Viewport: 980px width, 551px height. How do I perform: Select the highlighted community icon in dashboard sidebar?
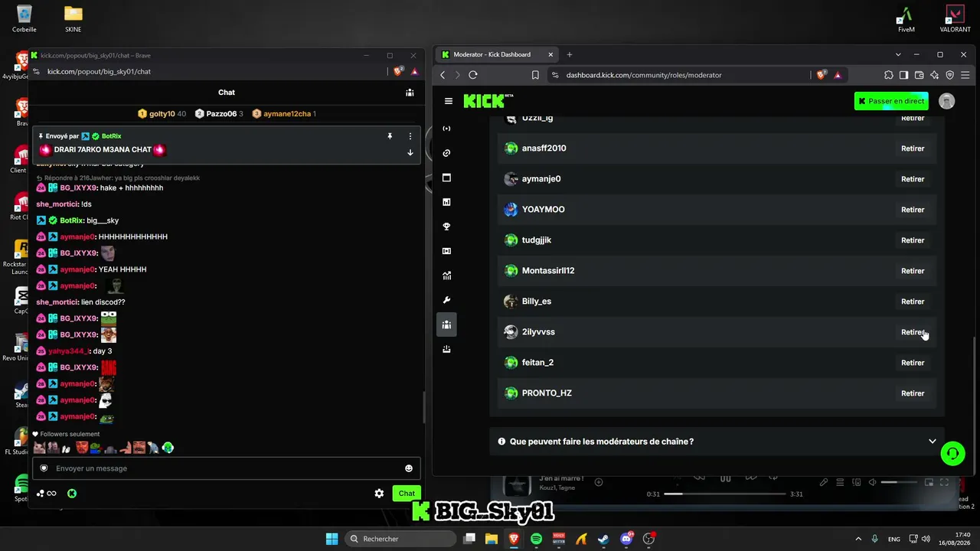(447, 324)
